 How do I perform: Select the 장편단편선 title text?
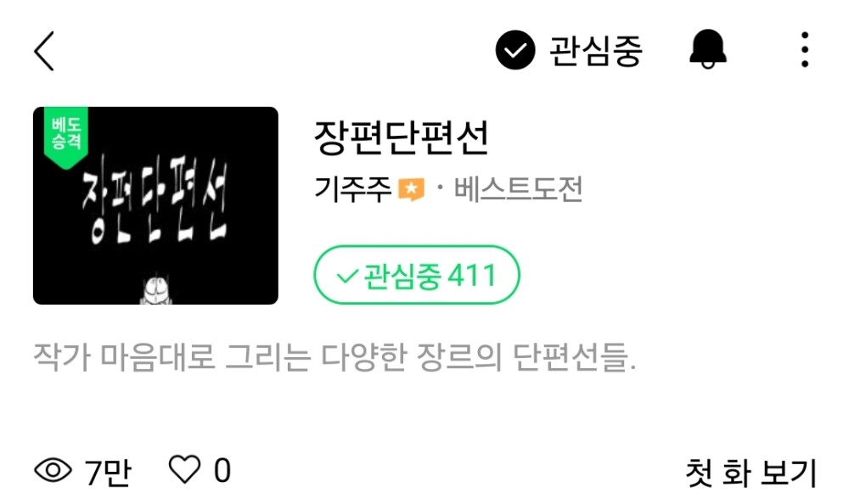402,137
